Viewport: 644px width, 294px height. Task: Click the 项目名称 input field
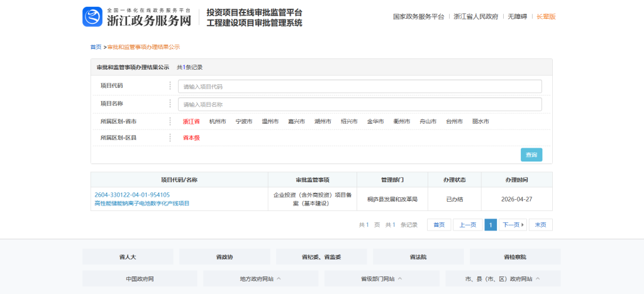pos(360,104)
